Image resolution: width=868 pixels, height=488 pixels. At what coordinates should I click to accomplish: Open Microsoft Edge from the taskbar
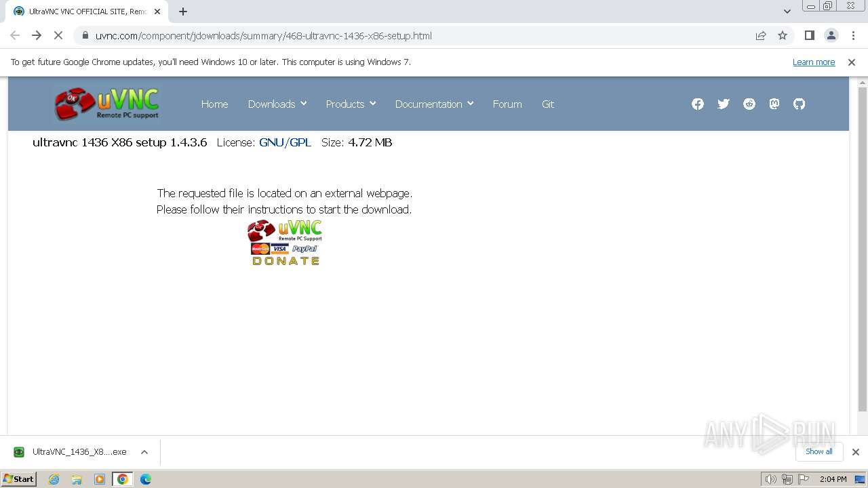145,479
